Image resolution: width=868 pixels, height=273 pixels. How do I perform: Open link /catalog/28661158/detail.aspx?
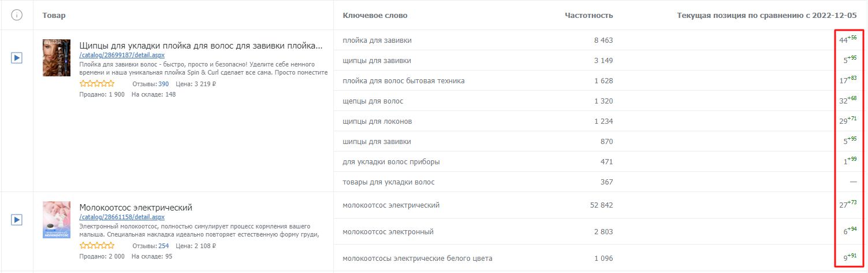pyautogui.click(x=122, y=217)
